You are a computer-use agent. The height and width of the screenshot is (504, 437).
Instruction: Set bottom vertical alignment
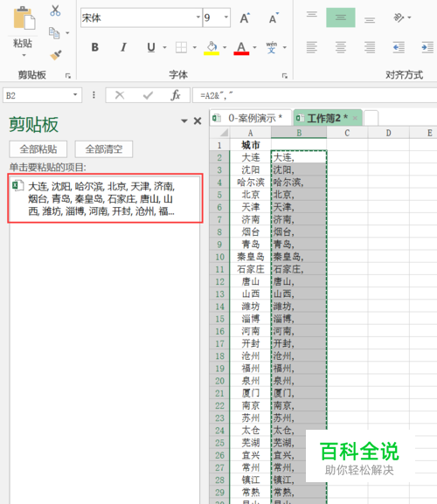370,20
